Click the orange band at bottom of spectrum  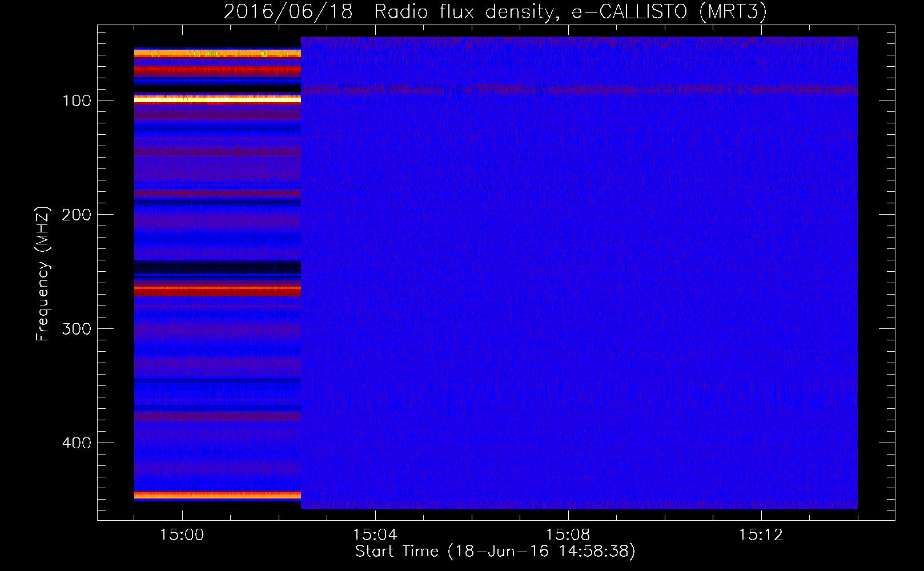[x=218, y=495]
